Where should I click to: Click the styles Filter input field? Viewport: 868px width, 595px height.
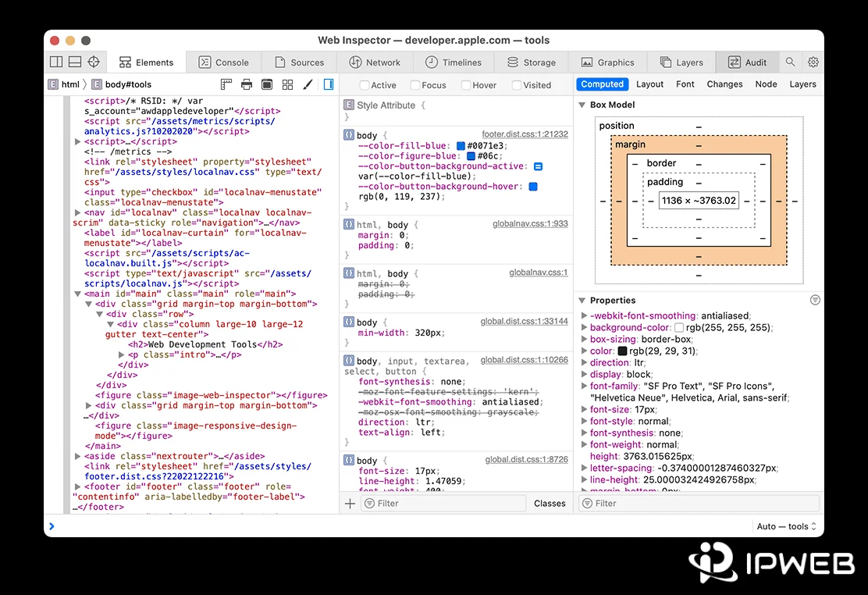click(443, 504)
